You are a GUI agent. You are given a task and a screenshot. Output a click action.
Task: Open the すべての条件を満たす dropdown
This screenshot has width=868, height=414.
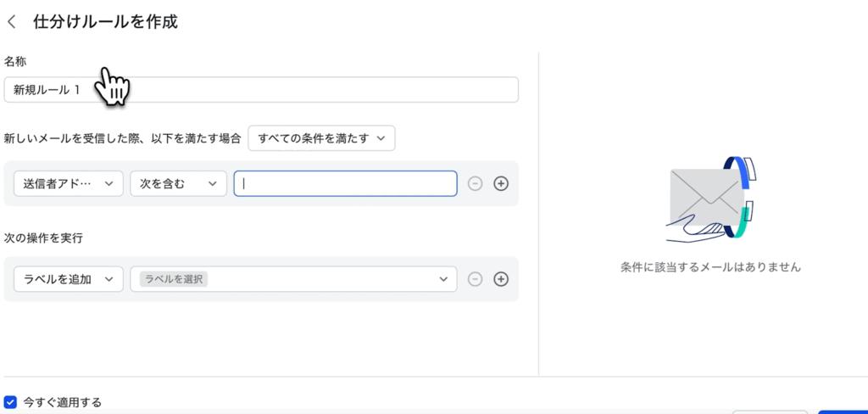[326, 138]
